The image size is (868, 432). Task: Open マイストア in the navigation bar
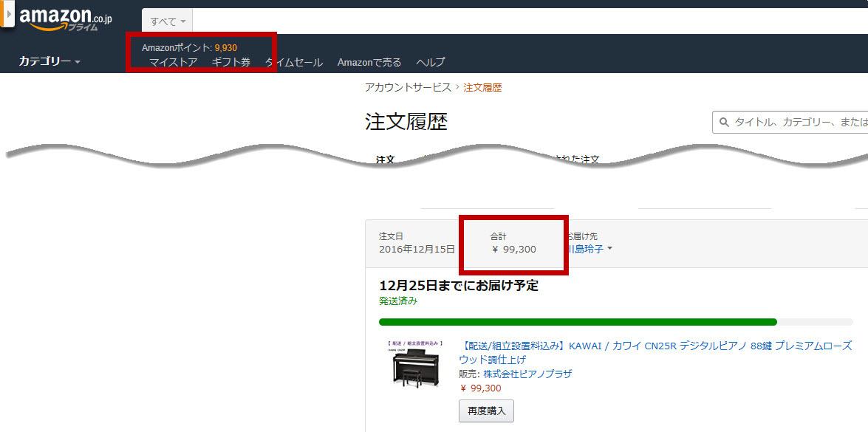click(x=174, y=62)
